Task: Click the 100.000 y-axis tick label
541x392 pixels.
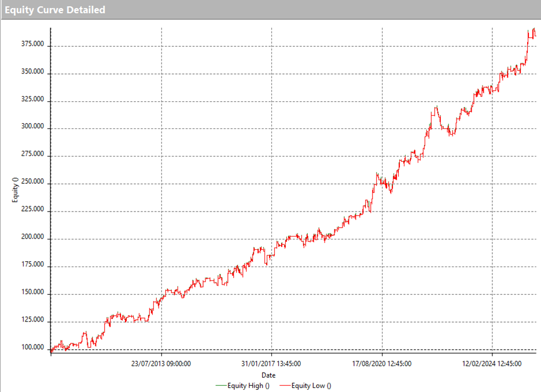Action: click(34, 347)
